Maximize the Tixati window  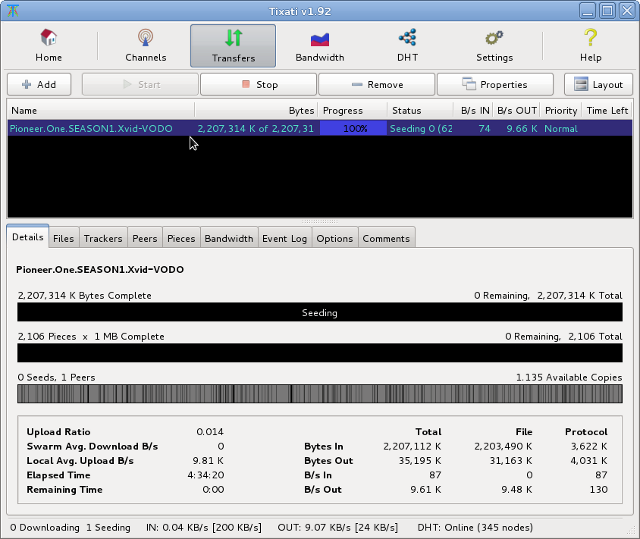coord(607,11)
